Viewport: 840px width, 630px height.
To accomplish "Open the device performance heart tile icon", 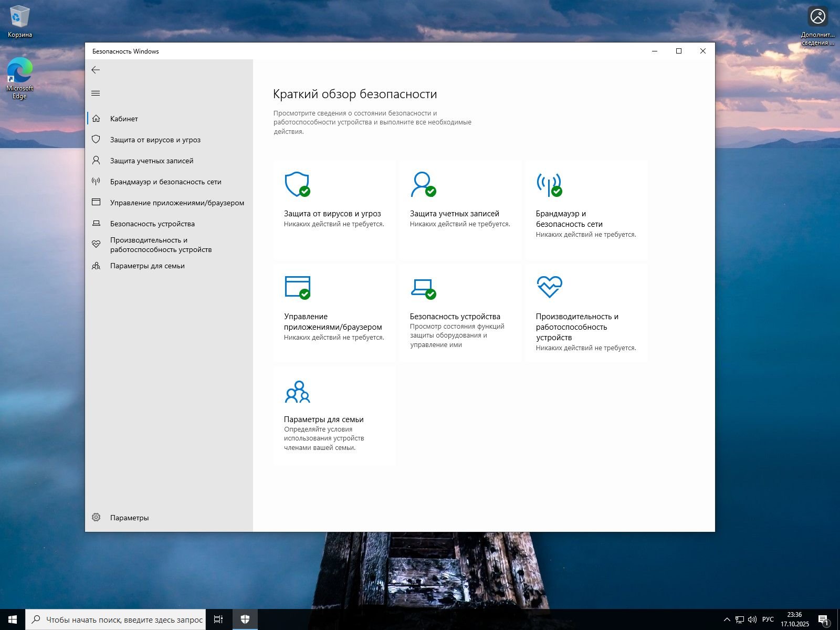I will coord(549,287).
